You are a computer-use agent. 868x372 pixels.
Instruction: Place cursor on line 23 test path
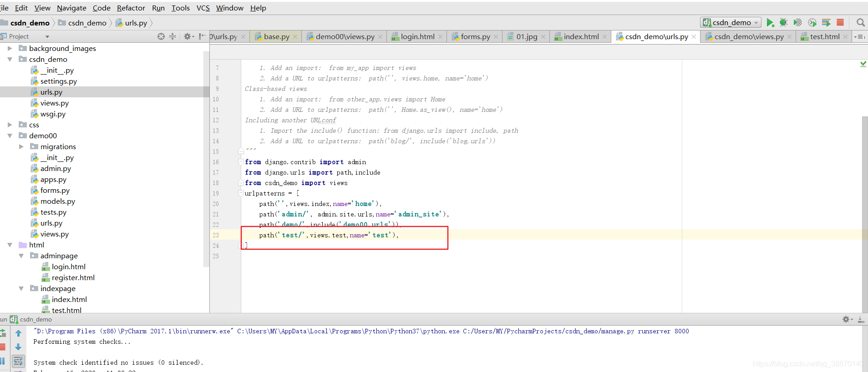coord(329,235)
